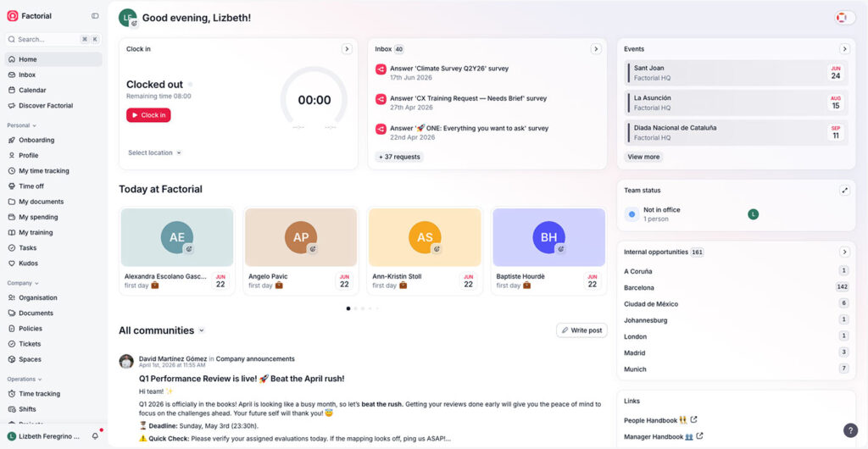Open the People Handbook link
Screen dimensions: 868x449
pos(650,420)
